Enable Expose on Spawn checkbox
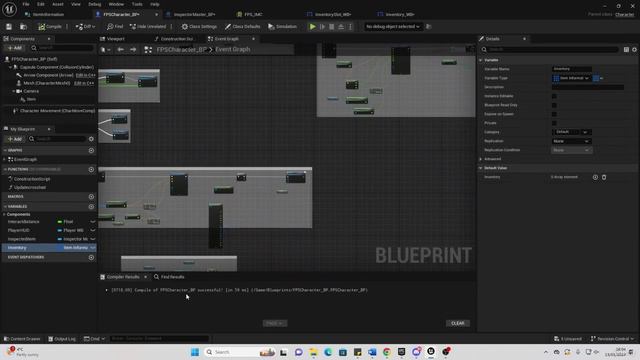The height and width of the screenshot is (360, 640). tap(554, 114)
